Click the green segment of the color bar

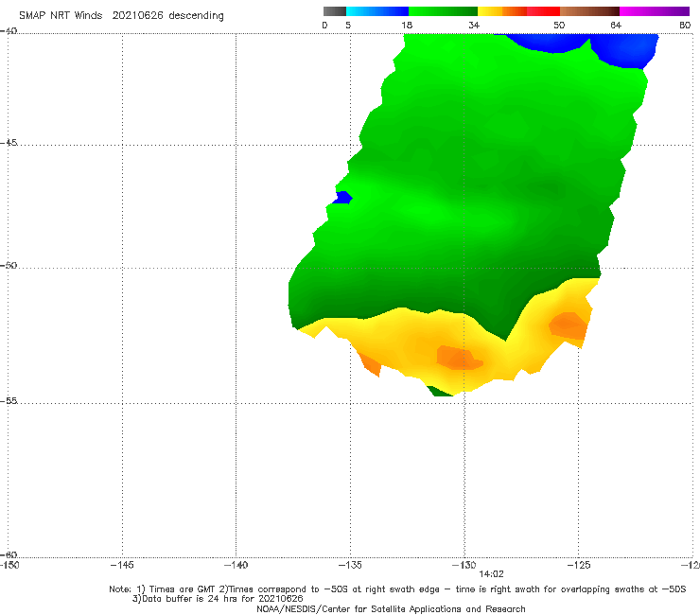coord(443,11)
